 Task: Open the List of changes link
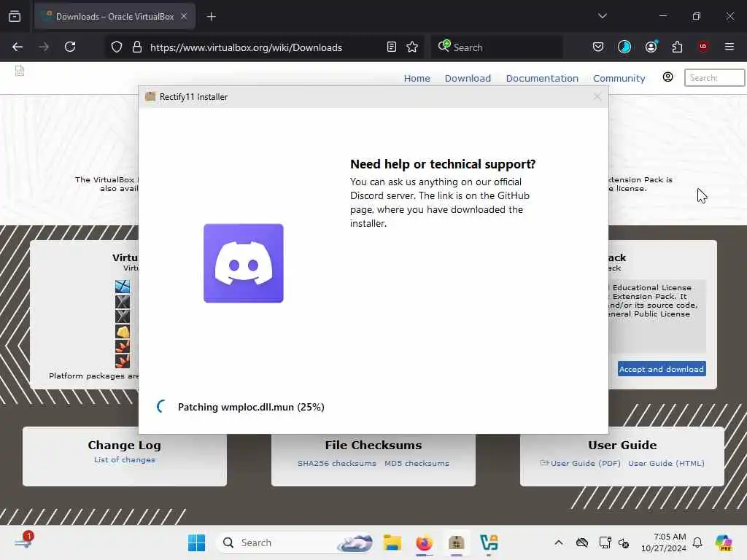pos(124,459)
